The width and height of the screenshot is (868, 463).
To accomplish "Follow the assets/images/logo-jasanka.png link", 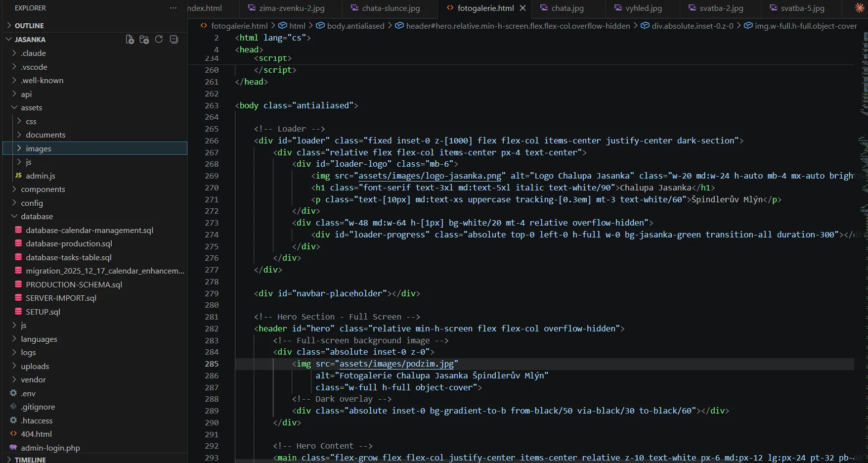I will (430, 176).
